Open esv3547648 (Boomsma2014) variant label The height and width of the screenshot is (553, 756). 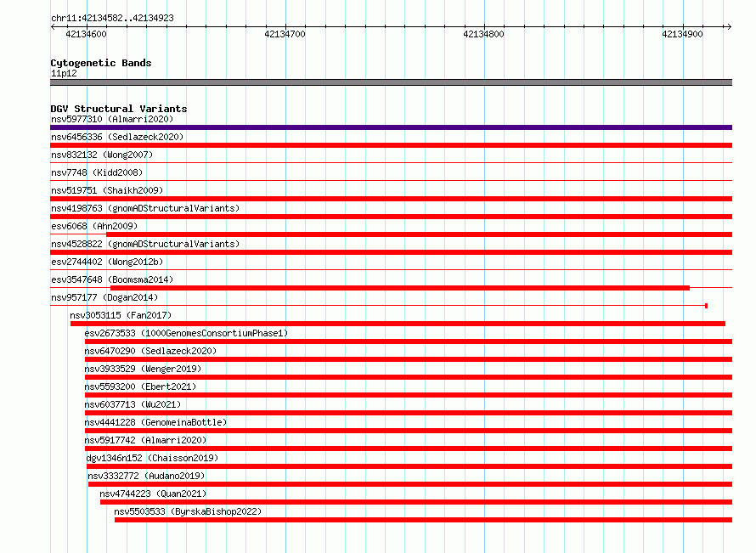click(112, 279)
